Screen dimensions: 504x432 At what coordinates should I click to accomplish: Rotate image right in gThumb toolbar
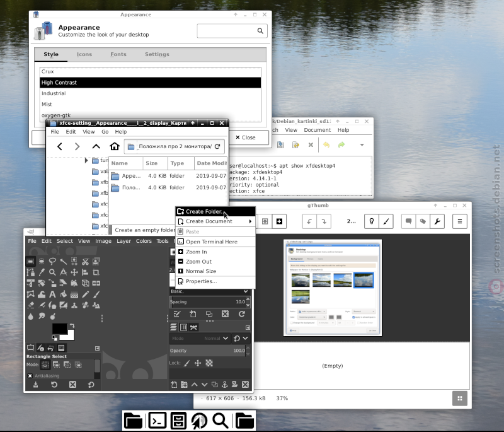[324, 221]
